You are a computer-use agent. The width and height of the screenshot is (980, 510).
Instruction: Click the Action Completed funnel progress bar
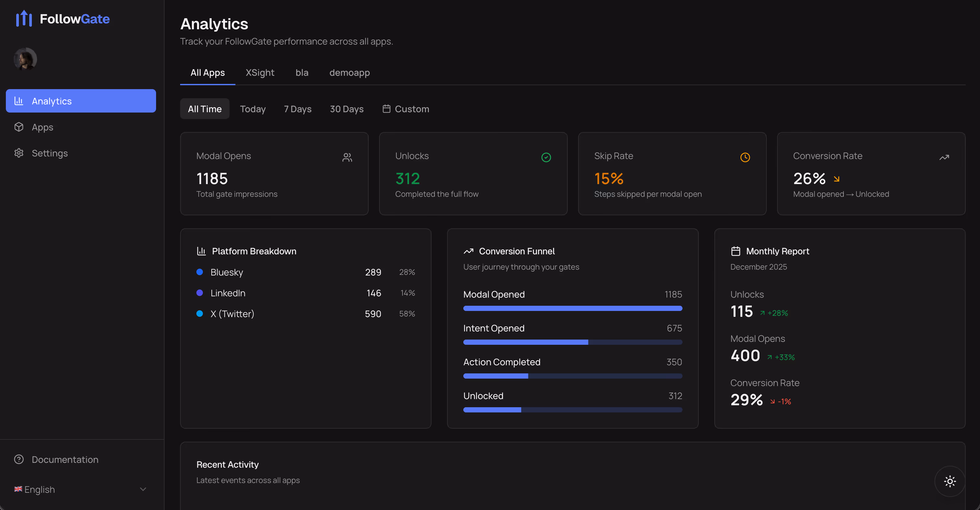[x=573, y=376]
